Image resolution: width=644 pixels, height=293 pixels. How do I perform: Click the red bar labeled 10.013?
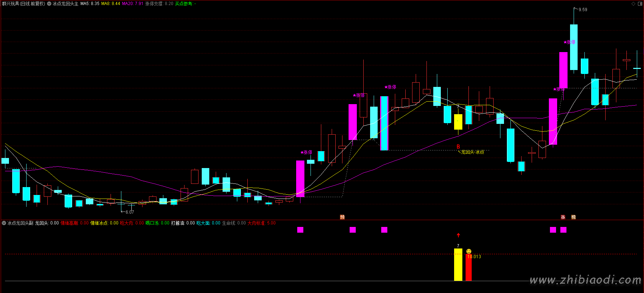pos(468,268)
